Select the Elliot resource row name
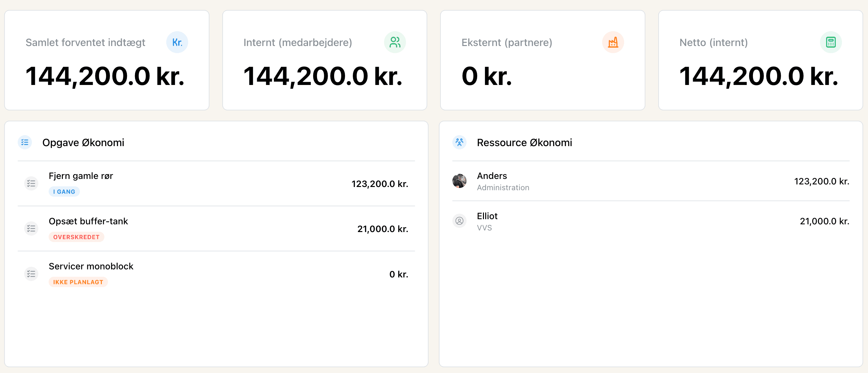Viewport: 868px width, 373px height. click(487, 216)
